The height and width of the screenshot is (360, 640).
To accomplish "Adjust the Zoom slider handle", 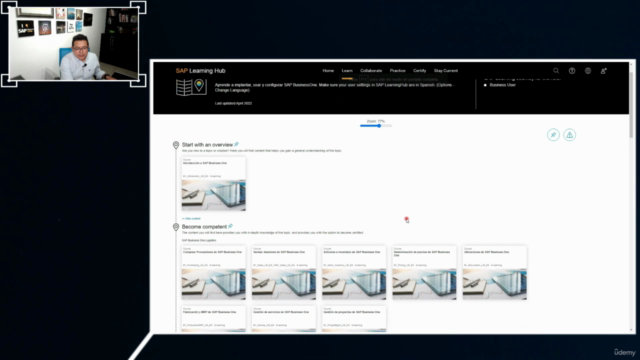I will click(379, 126).
